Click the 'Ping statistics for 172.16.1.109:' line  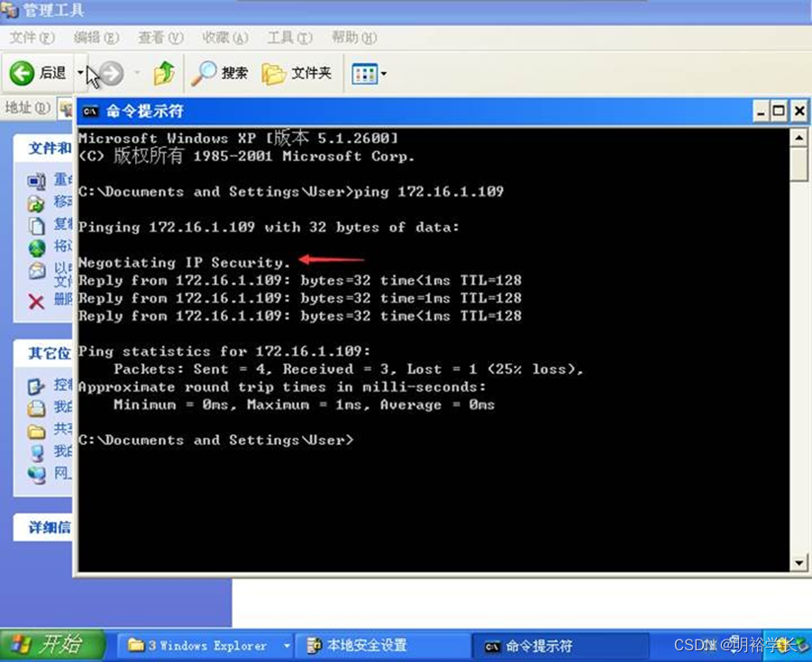tap(224, 351)
